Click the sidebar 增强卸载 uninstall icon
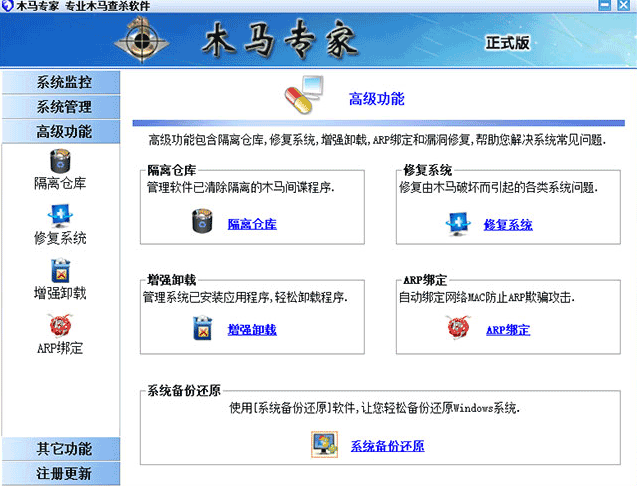637x486 pixels. click(x=61, y=271)
